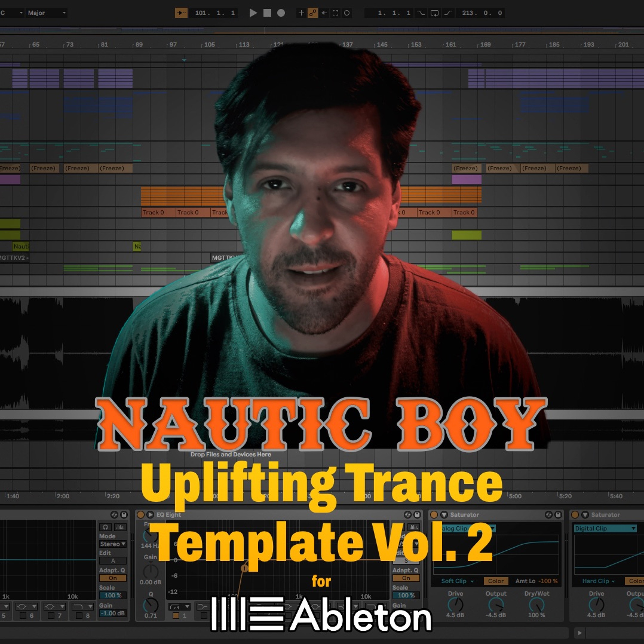Click Save Preset icon on the leftmost device
The image size is (644, 644).
(x=124, y=515)
